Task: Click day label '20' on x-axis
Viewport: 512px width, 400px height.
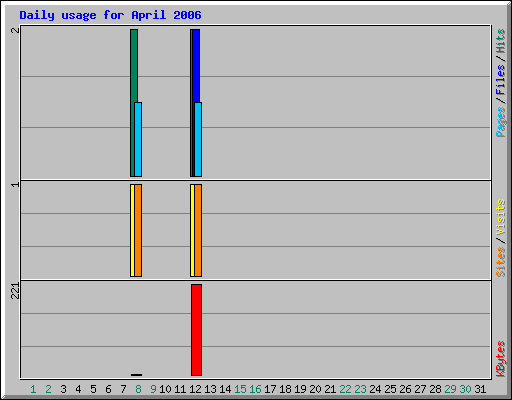Action: pyautogui.click(x=315, y=389)
